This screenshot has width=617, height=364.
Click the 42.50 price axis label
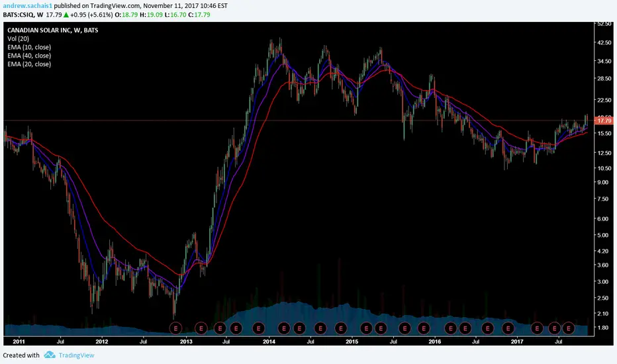(604, 42)
